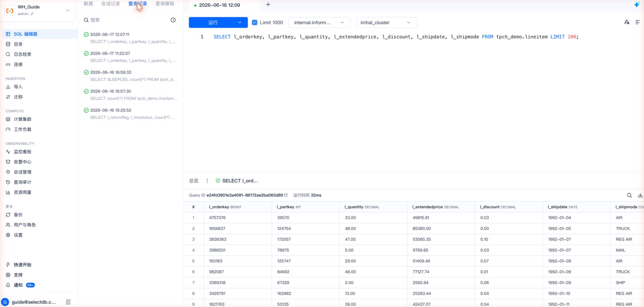Switch to the 查询模板 tab
The image size is (644, 307).
165,4
